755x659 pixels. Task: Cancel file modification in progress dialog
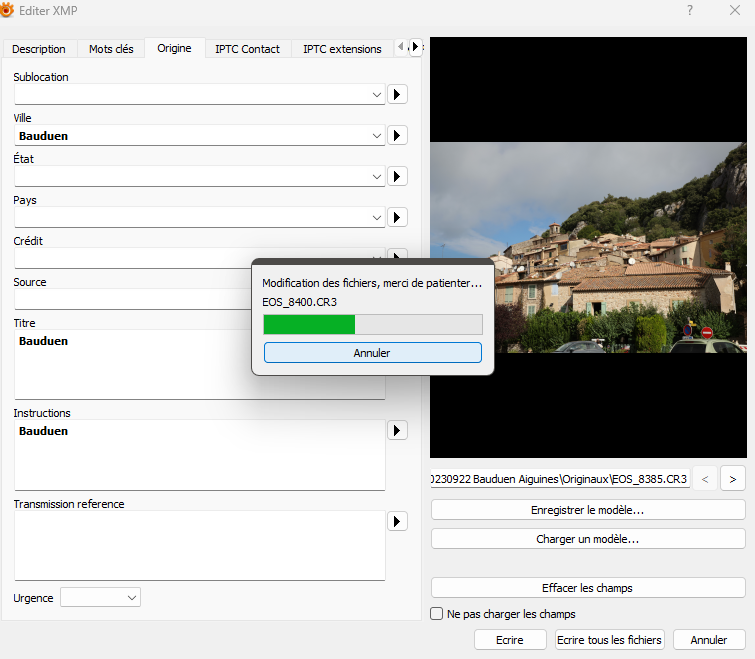[x=373, y=353]
